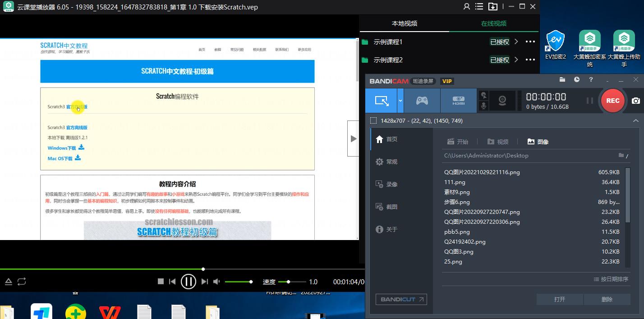
Task: Select file QQ图片20221029221116.png
Action: 532,172
